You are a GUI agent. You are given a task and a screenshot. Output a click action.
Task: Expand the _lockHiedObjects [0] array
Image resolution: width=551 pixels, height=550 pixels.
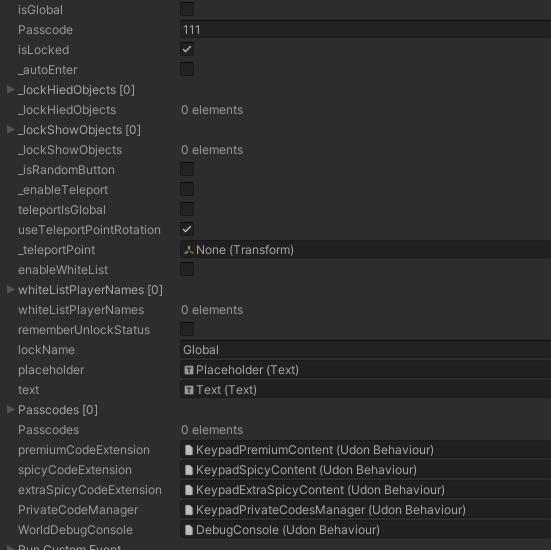[x=11, y=90]
